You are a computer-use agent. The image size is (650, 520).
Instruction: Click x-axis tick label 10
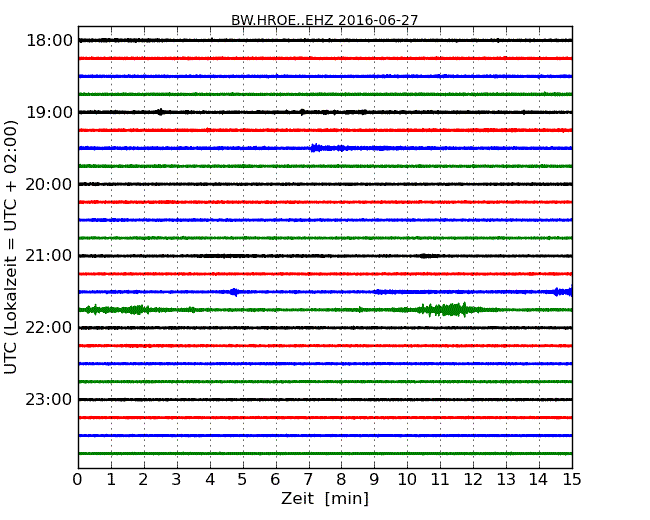tap(407, 480)
